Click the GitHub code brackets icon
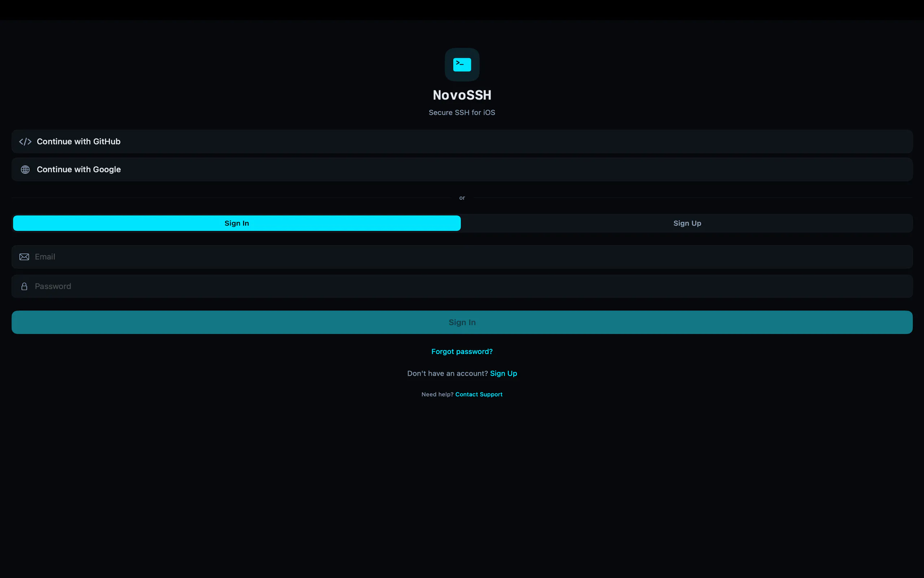 point(25,142)
